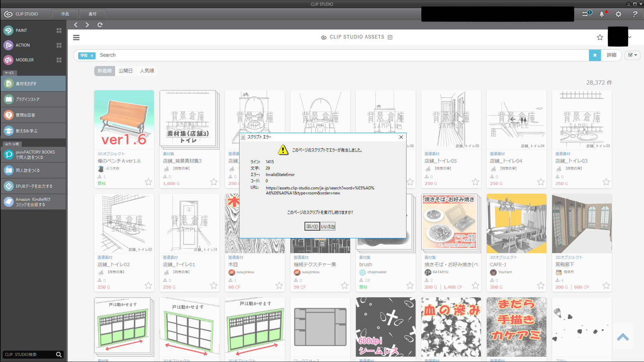Viewport: 644px width, 362px height.
Task: Click the help question mark icon
Action: pyautogui.click(x=635, y=14)
